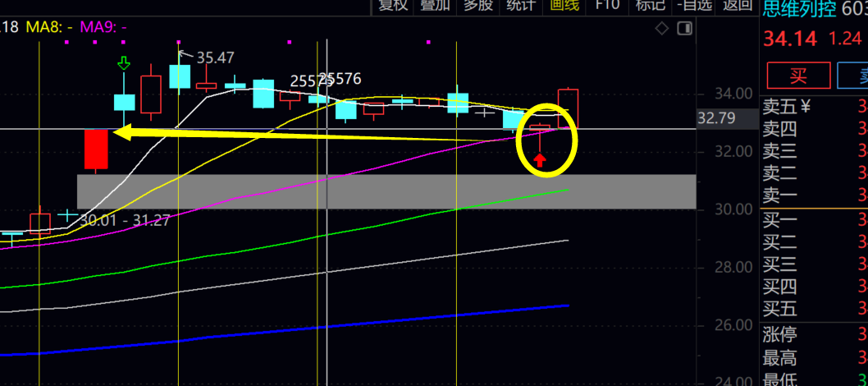Select the gray rectangle zone on chart
868x386 pixels.
point(386,191)
